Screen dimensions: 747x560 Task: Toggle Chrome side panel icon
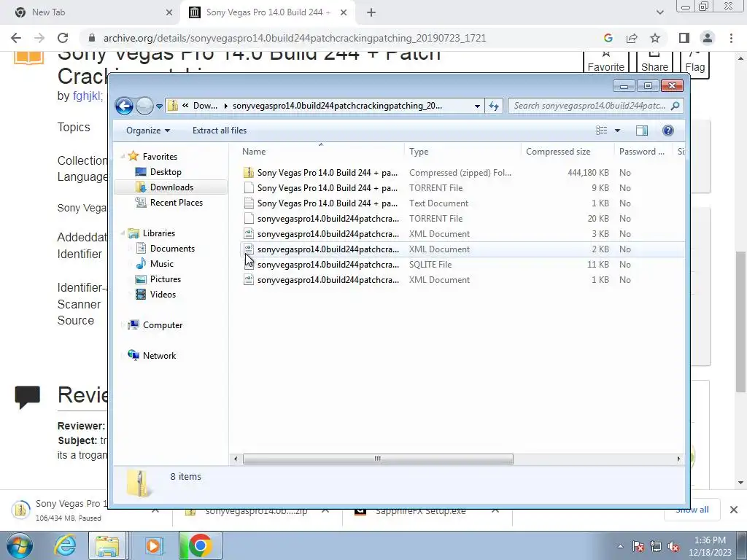click(x=684, y=38)
